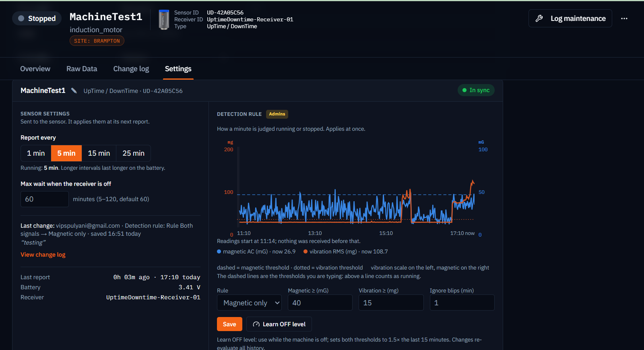The image size is (644, 350).
Task: Click the Sensor ID value UD-42A05C56 in header
Action: click(225, 12)
